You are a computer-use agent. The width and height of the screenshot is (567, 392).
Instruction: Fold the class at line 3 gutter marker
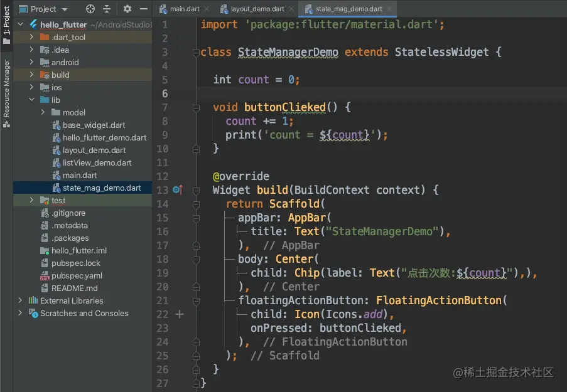click(x=196, y=53)
